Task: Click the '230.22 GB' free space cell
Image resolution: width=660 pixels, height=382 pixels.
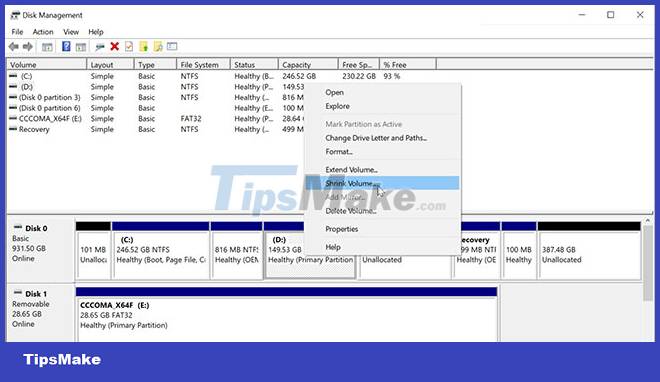Action: (359, 76)
